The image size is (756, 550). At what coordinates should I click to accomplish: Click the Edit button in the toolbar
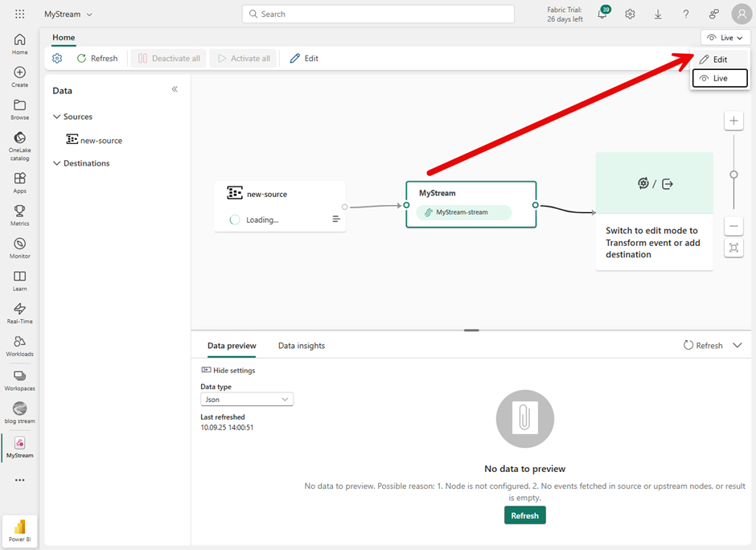[x=305, y=59]
